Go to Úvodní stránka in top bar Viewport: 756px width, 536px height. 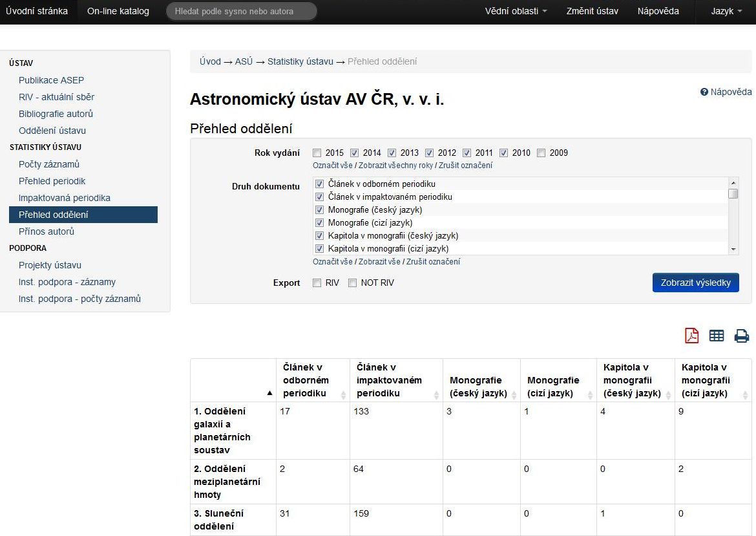click(x=37, y=11)
